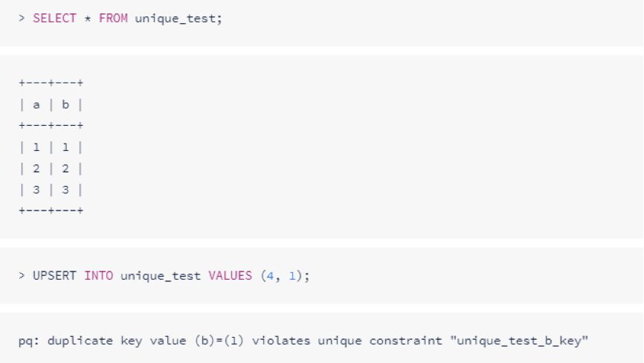Click the number 4 in VALUES tuple
This screenshot has width=644, height=363.
pos(270,276)
